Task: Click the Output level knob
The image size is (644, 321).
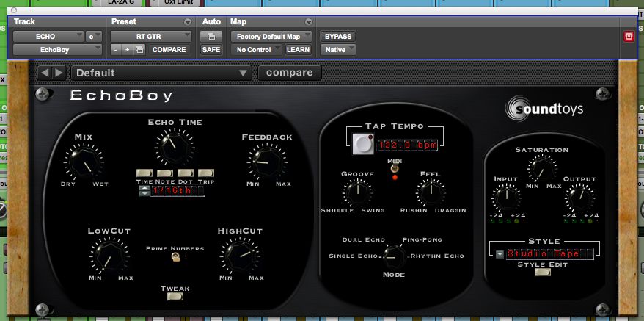Action: coord(579,198)
